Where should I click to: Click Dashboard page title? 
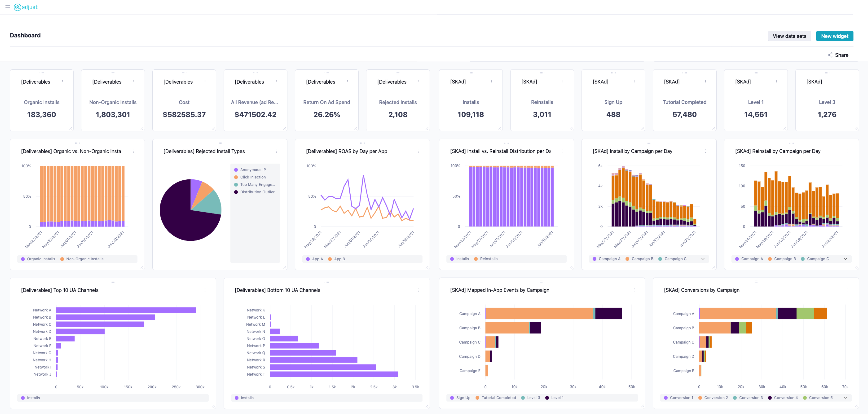coord(25,35)
